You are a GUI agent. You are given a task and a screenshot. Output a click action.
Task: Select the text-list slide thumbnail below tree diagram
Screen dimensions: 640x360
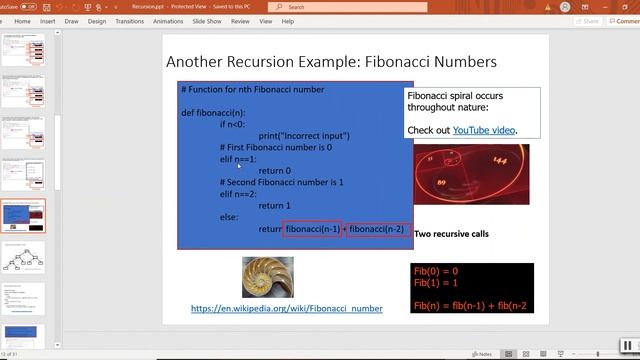[23, 299]
